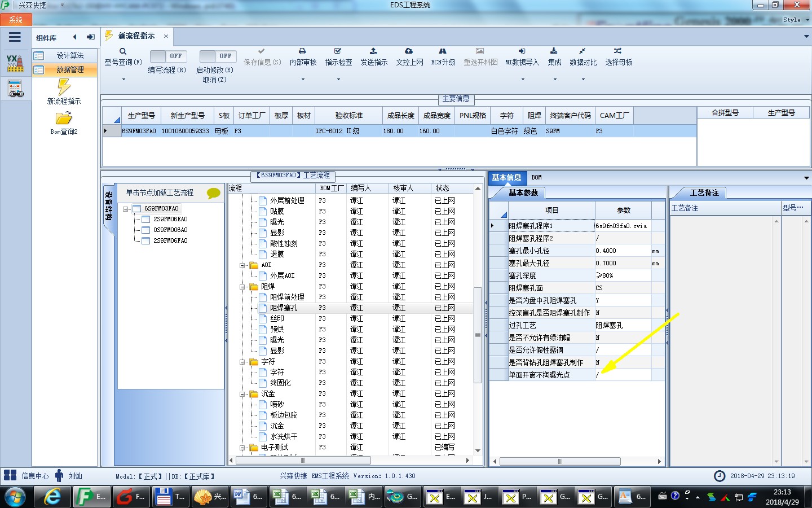The width and height of the screenshot is (812, 508).
Task: Collapse the 沉金 folder node
Action: 242,394
